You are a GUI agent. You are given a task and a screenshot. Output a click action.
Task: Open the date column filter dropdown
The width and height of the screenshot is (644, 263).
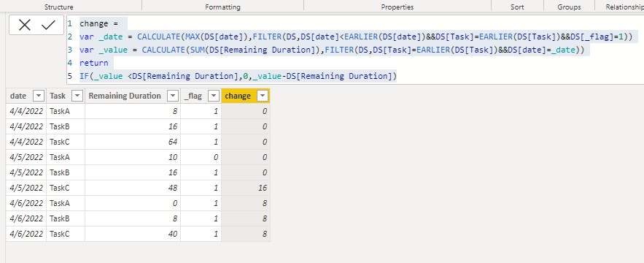pos(39,96)
